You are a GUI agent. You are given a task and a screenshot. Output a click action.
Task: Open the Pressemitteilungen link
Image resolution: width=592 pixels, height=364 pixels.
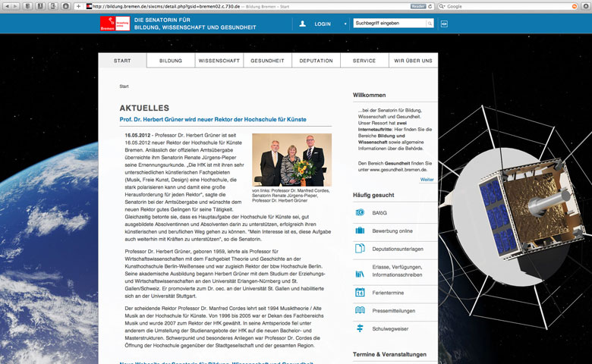pyautogui.click(x=393, y=311)
